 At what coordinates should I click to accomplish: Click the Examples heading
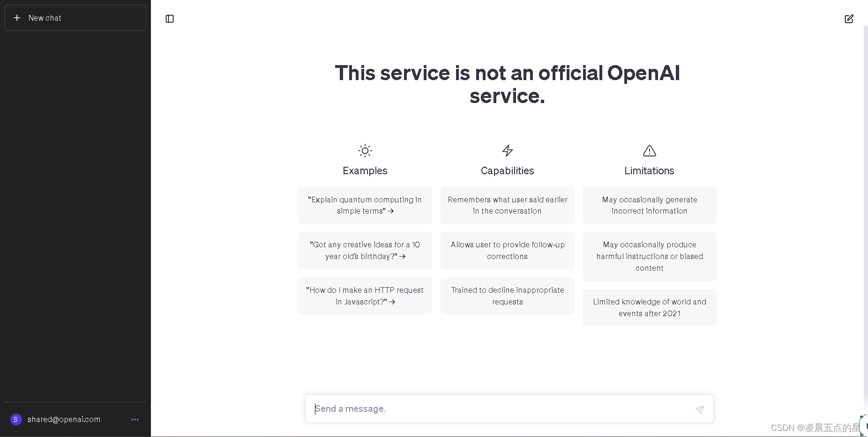[x=365, y=171]
